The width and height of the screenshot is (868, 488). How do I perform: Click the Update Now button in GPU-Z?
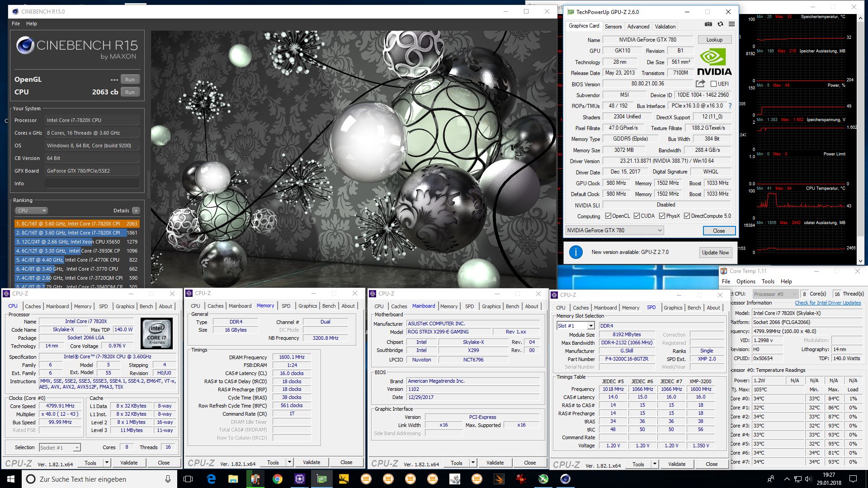(x=715, y=253)
